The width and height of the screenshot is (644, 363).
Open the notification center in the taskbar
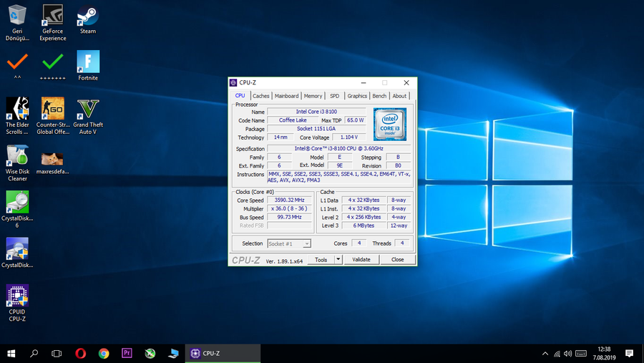[x=629, y=353]
